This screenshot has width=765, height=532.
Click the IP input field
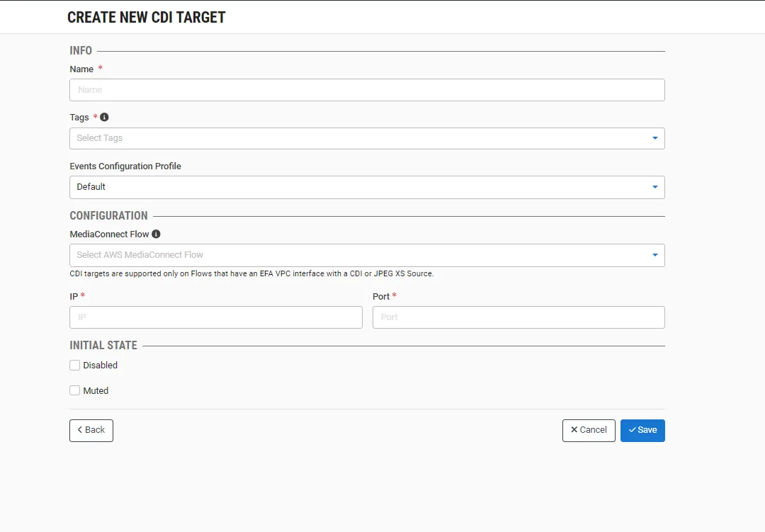(x=216, y=317)
